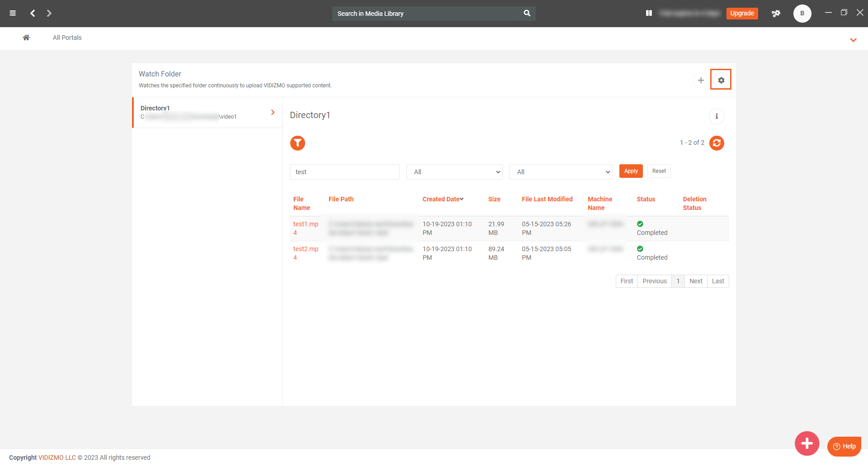
Task: Click the back navigation arrow
Action: click(x=33, y=13)
